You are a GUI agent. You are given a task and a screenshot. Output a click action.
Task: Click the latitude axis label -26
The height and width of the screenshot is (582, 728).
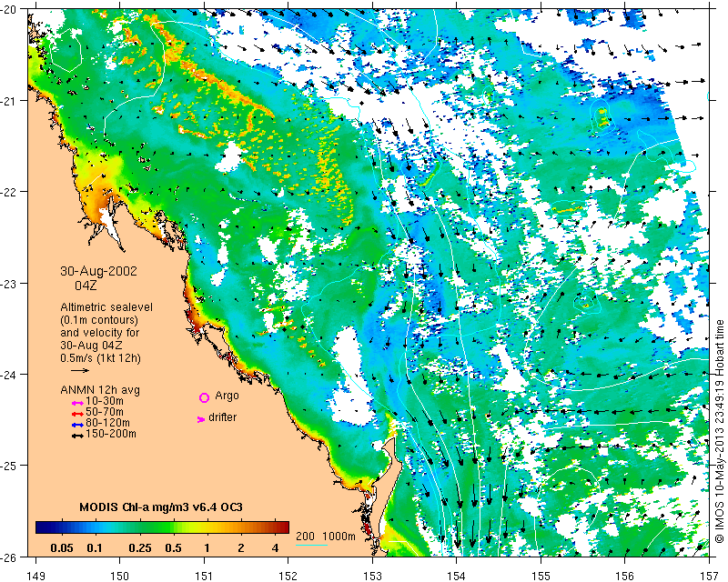tap(9, 557)
